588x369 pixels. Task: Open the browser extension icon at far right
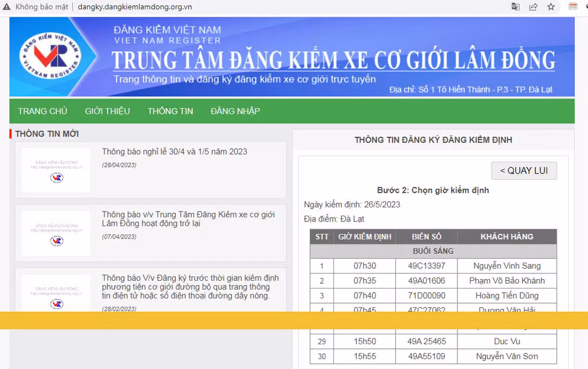coord(573,6)
